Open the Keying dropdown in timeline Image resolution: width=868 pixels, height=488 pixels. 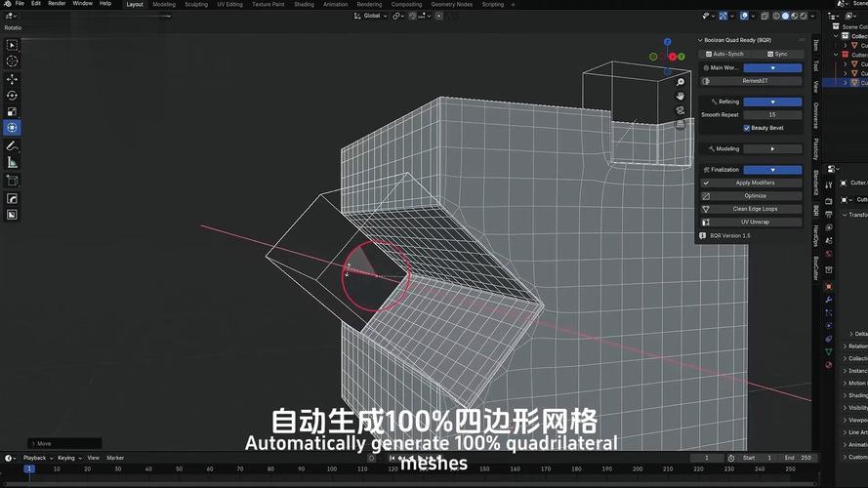click(x=69, y=458)
